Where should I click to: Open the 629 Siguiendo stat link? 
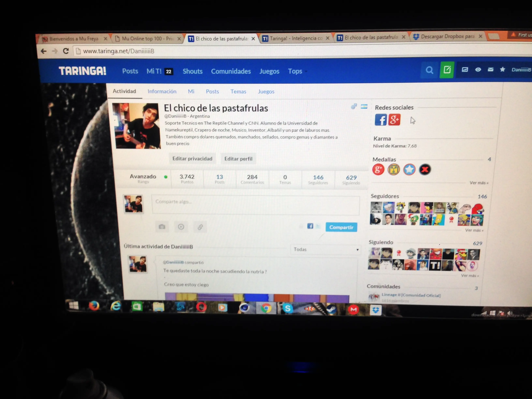(351, 180)
